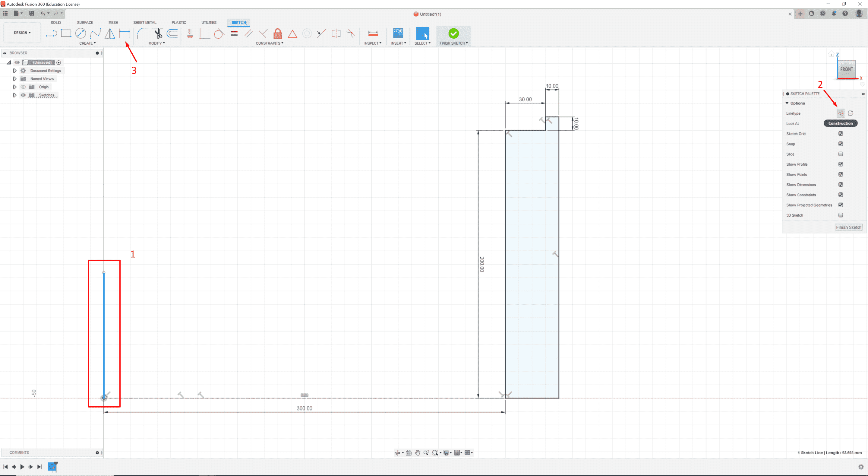Image resolution: width=868 pixels, height=476 pixels.
Task: Apply Concentric constraint
Action: tap(307, 33)
